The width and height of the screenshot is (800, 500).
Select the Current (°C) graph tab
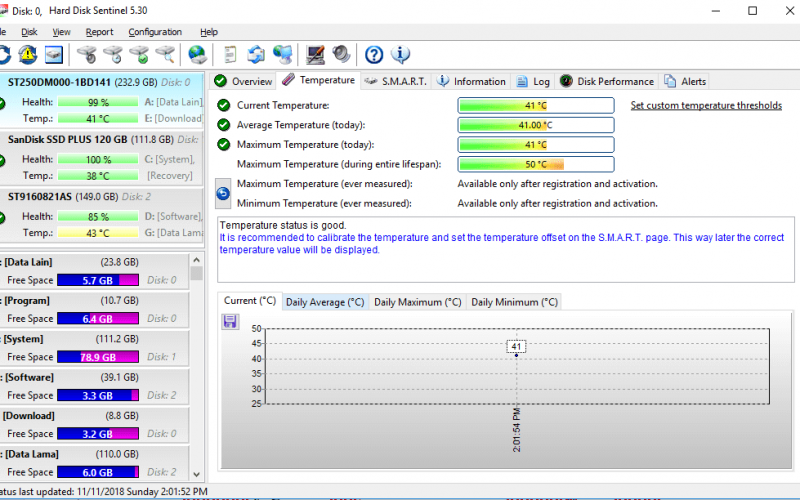pos(249,301)
